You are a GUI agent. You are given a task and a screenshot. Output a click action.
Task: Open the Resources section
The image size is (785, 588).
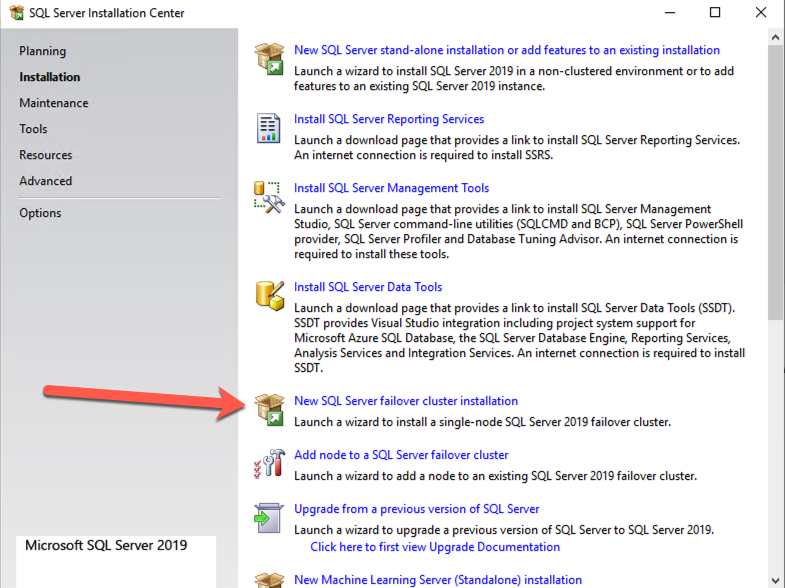click(46, 155)
